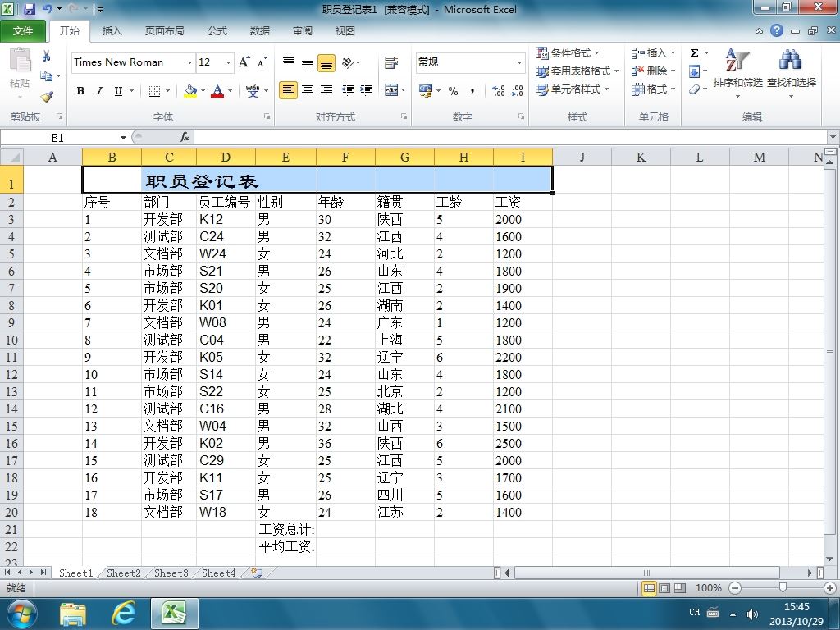Click the Copy icon in the clipboard group

pos(47,76)
